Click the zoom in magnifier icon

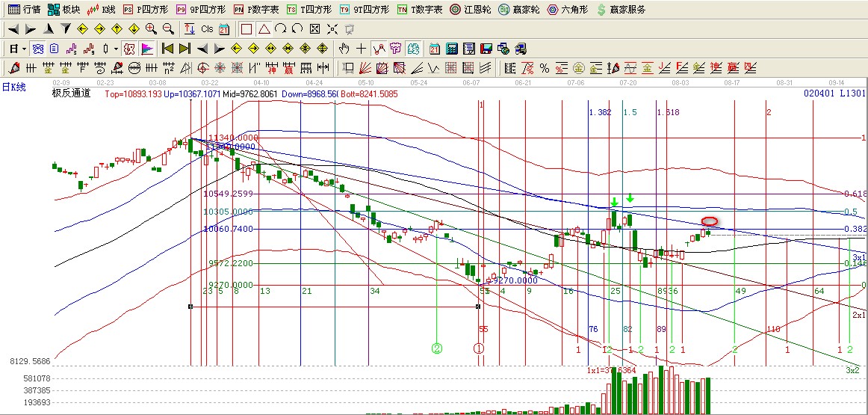(x=151, y=29)
